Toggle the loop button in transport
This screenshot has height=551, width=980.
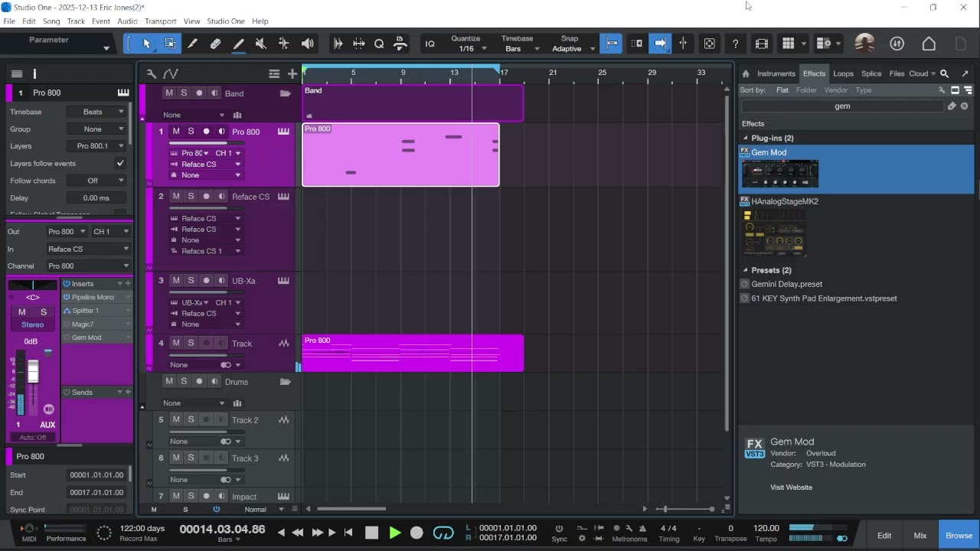[443, 533]
